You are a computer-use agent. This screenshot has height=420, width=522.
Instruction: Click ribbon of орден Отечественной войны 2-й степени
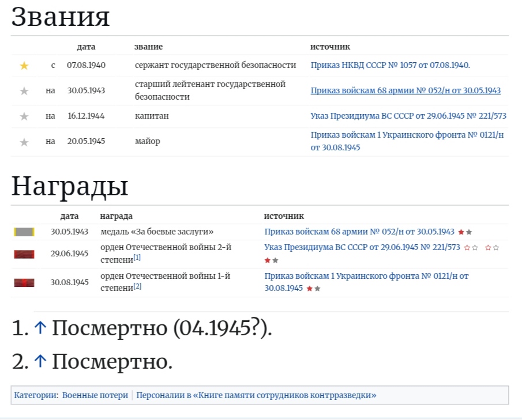(24, 254)
